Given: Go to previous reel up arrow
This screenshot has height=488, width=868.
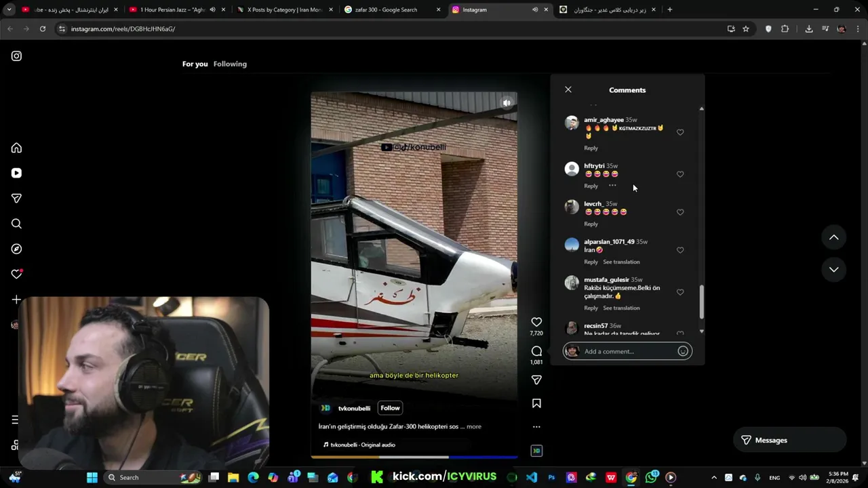Looking at the screenshot, I should coord(834,237).
